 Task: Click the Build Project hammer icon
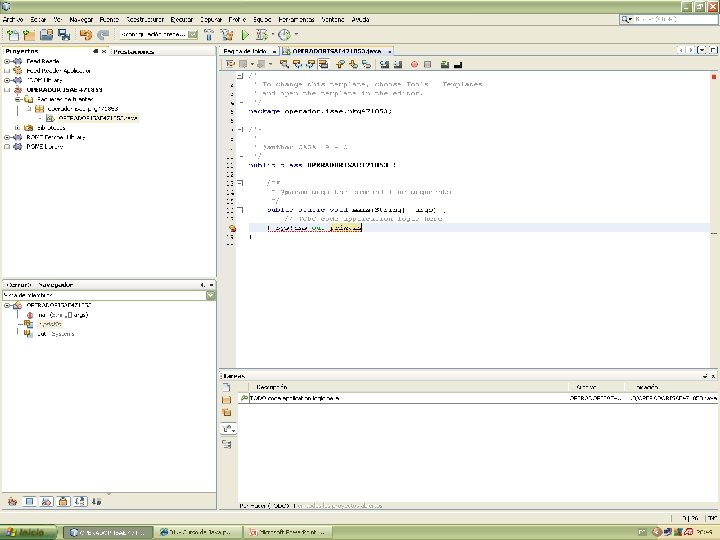[x=207, y=35]
